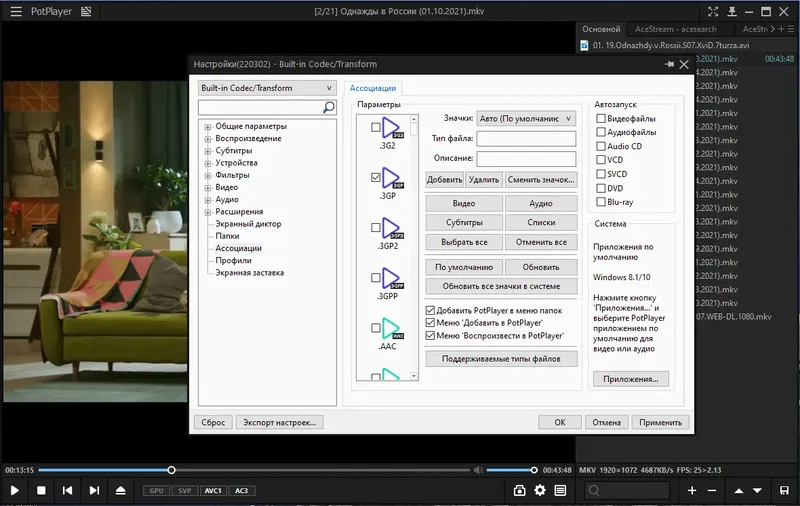Enable Audio CD autoplay checkbox
The image size is (800, 506).
click(x=601, y=146)
